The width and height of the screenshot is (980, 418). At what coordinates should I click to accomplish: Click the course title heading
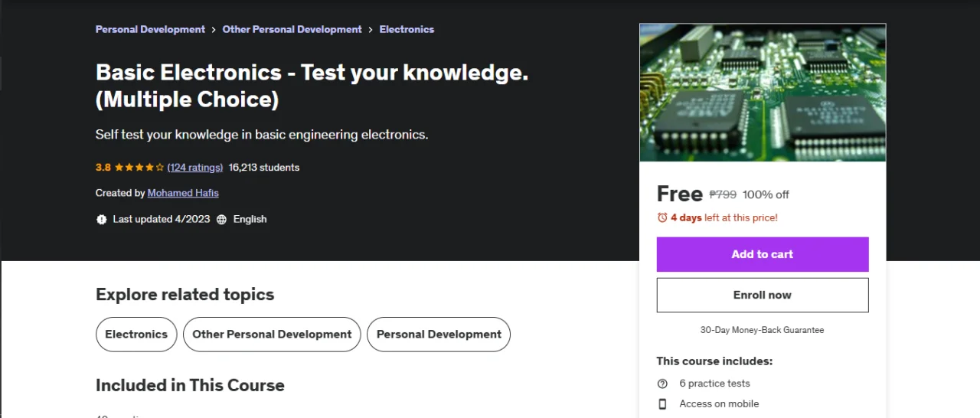pos(312,86)
